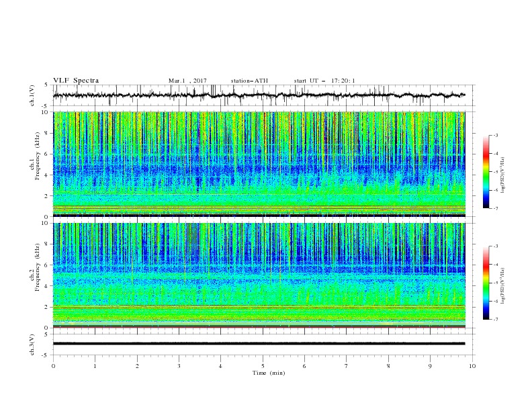Click the '-5' tick on ch.1(V) axis

[45, 106]
